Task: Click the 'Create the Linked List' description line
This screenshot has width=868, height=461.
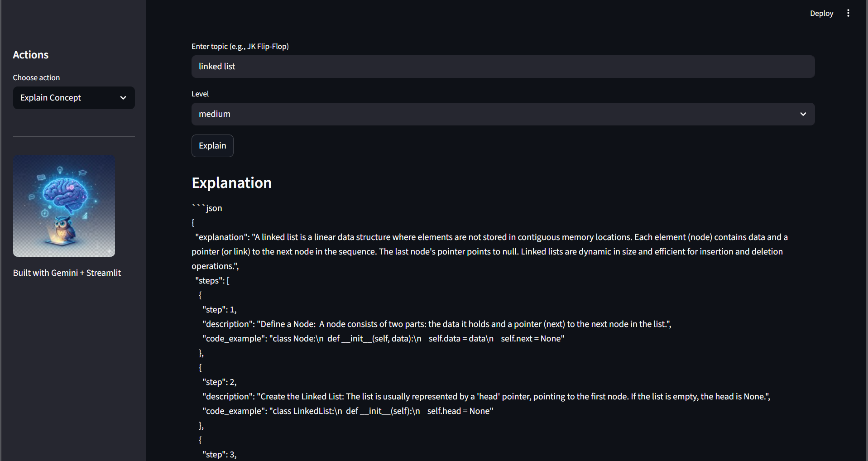Action: (486, 396)
